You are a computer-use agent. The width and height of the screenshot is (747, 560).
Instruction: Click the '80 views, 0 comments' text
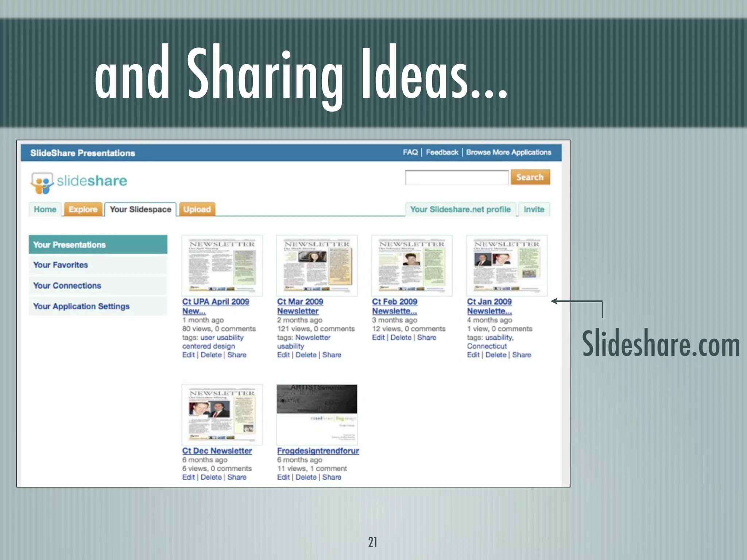click(219, 329)
